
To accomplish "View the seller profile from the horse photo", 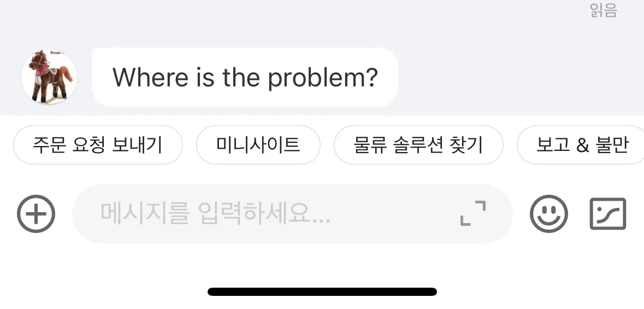I will pos(49,77).
